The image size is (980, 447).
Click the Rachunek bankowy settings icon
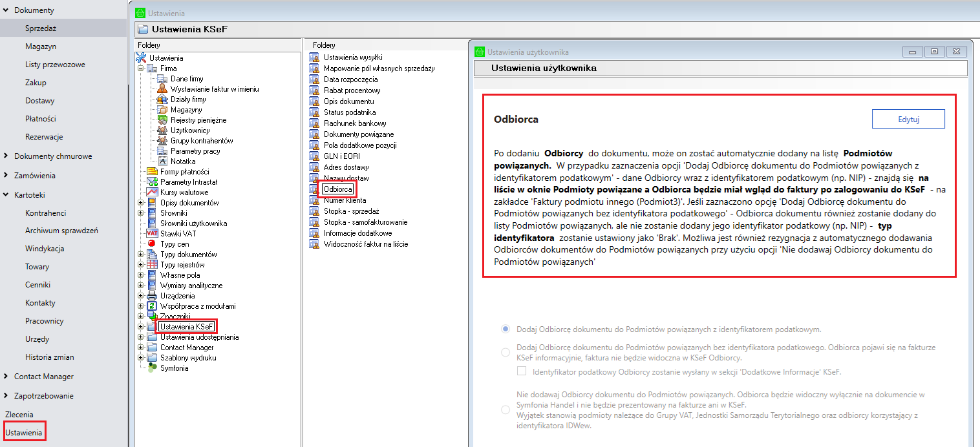pos(314,123)
